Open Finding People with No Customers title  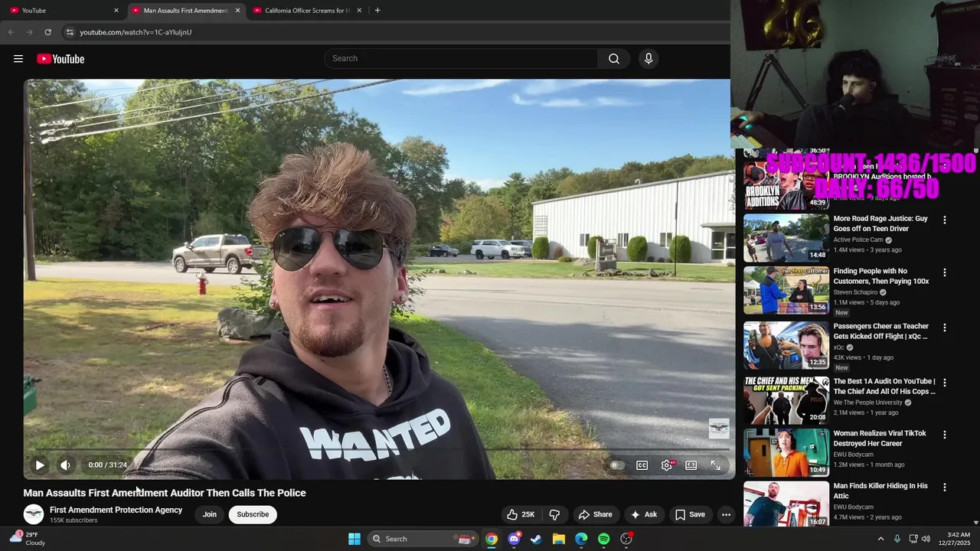(881, 275)
